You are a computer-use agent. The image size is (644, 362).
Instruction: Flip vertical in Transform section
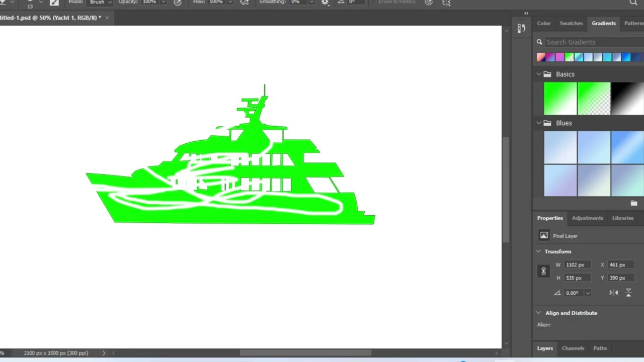point(628,293)
